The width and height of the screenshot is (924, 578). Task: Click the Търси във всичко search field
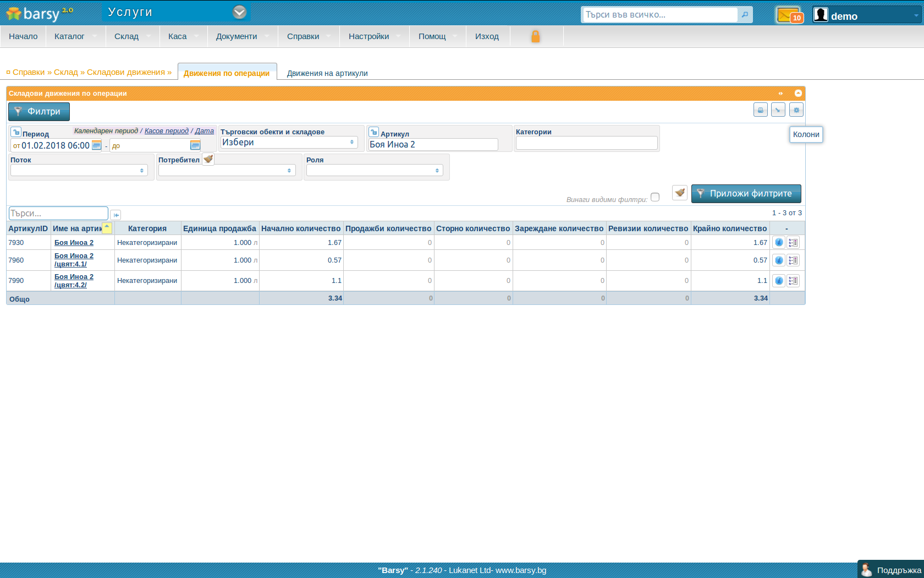pyautogui.click(x=659, y=14)
